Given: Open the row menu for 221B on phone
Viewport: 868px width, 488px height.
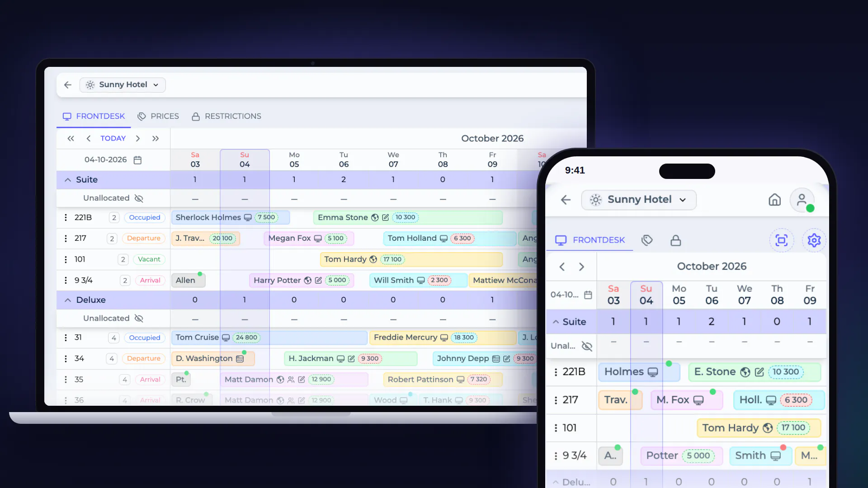Looking at the screenshot, I should click(556, 372).
